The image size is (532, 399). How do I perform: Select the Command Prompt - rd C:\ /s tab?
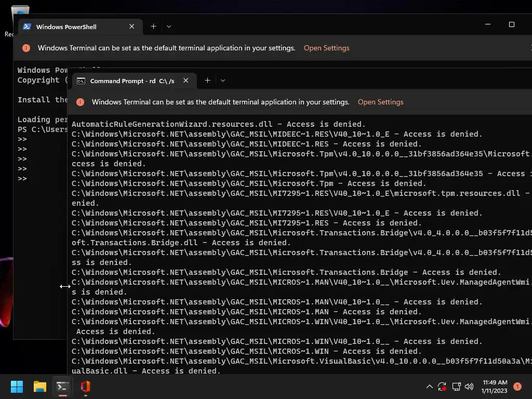coord(134,81)
